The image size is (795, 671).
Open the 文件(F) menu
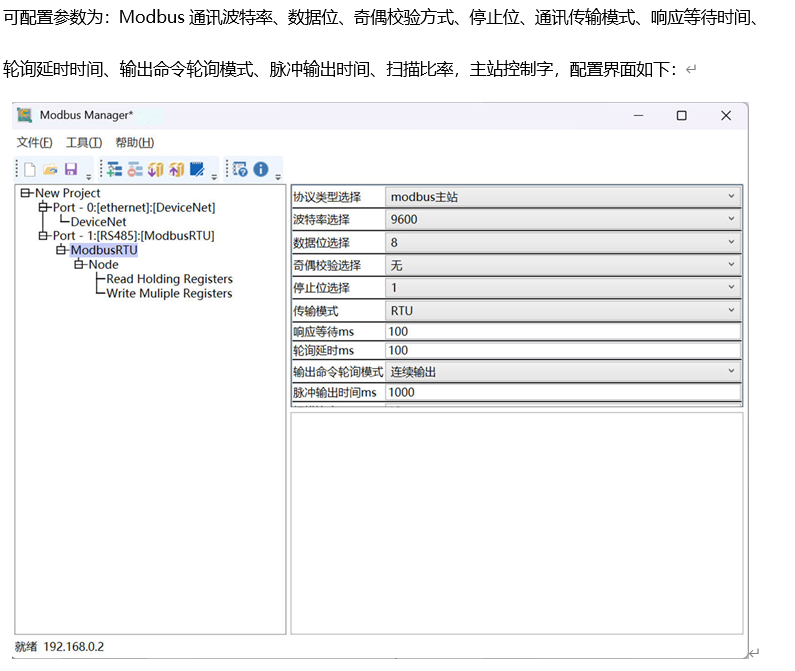[34, 143]
